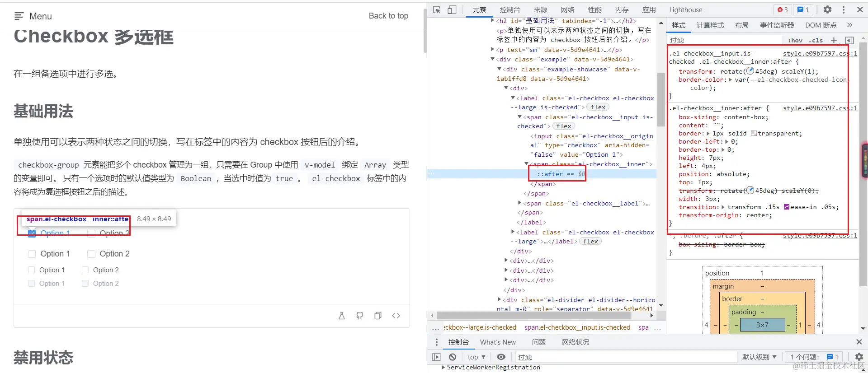Expand the div class="el-divider" node

pyautogui.click(x=500, y=299)
